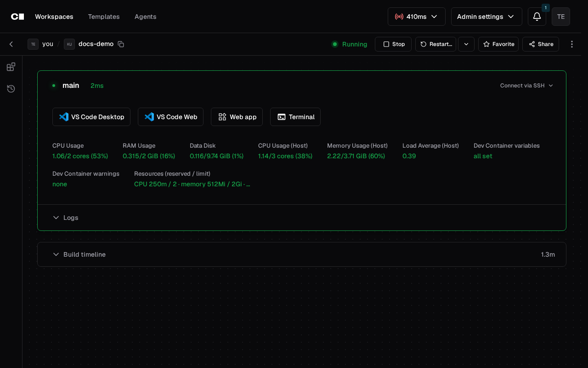
Task: Click the Load Average value 0.39
Action: [409, 156]
